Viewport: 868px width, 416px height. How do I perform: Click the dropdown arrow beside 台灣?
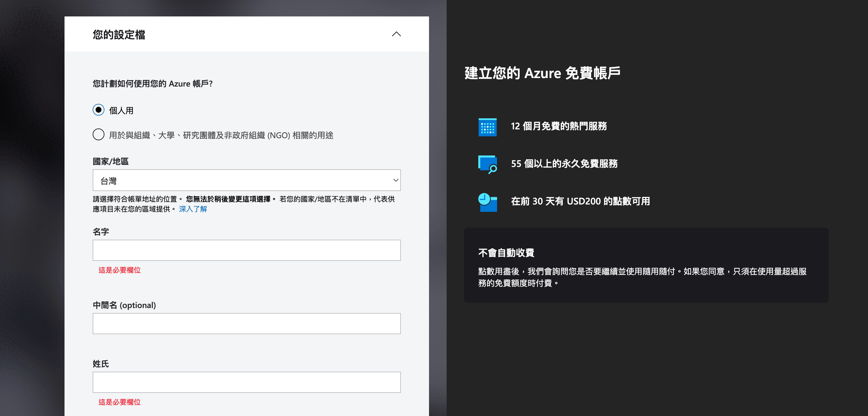tap(396, 180)
